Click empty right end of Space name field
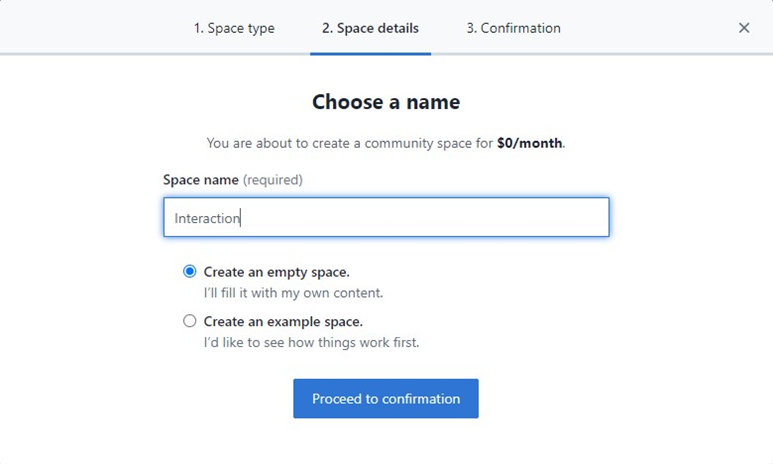 (560, 218)
